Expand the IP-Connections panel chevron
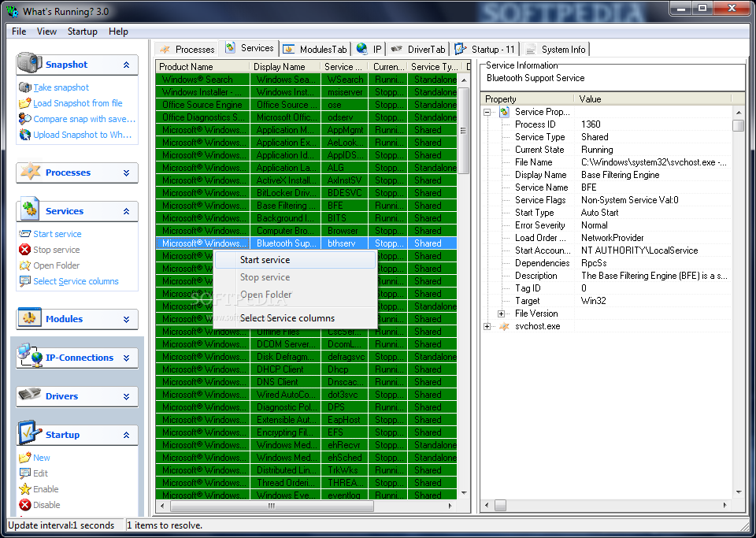This screenshot has height=538, width=756. coord(126,358)
